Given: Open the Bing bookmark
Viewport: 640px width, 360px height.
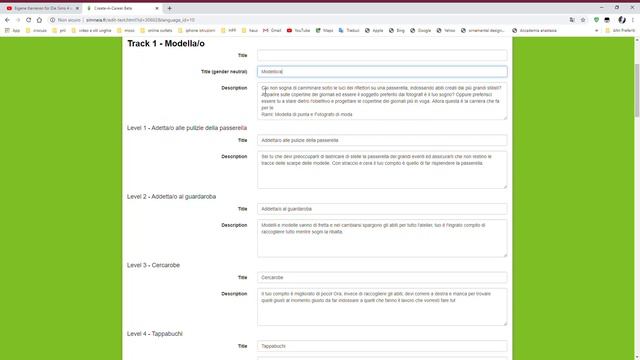Looking at the screenshot, I should point(396,31).
